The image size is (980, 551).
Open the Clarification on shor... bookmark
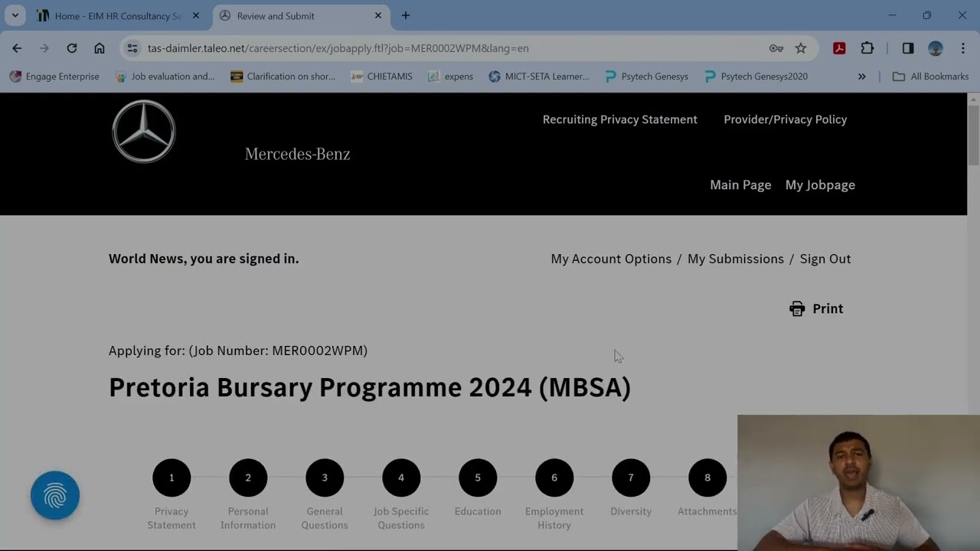pyautogui.click(x=283, y=77)
